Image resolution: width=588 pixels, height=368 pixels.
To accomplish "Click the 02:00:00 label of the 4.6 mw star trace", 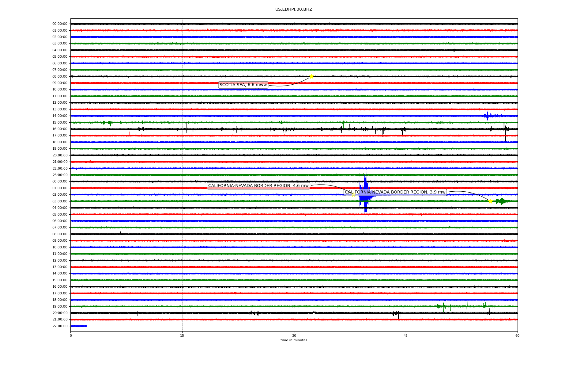I will (60, 195).
